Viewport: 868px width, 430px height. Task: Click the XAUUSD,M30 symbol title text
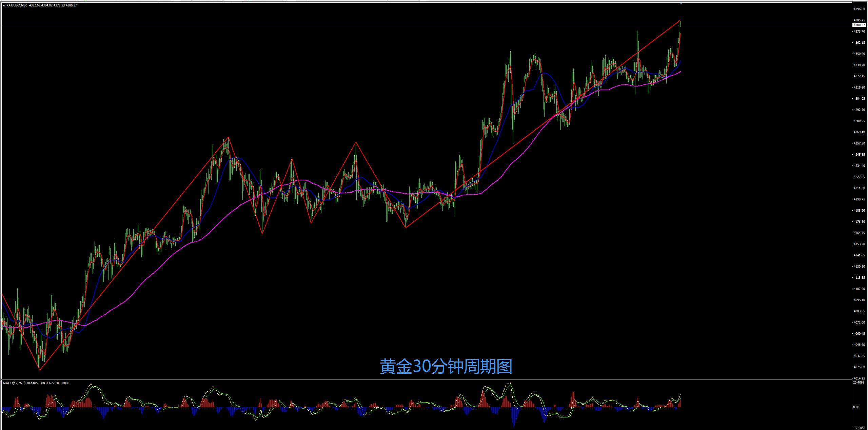tap(17, 5)
